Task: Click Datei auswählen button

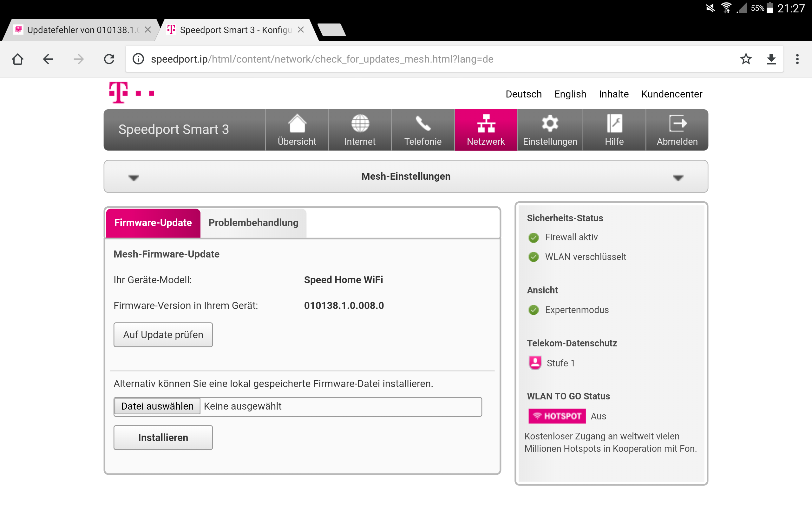Action: pyautogui.click(x=157, y=406)
